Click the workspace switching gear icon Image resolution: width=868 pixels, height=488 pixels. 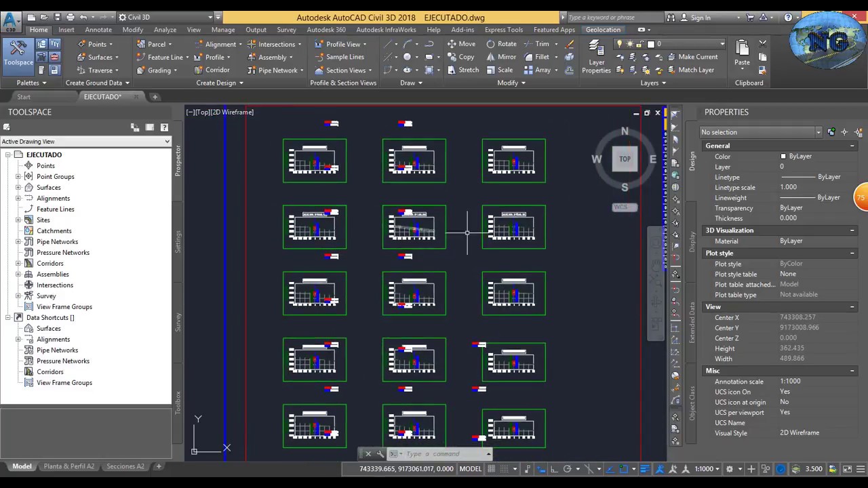click(730, 468)
